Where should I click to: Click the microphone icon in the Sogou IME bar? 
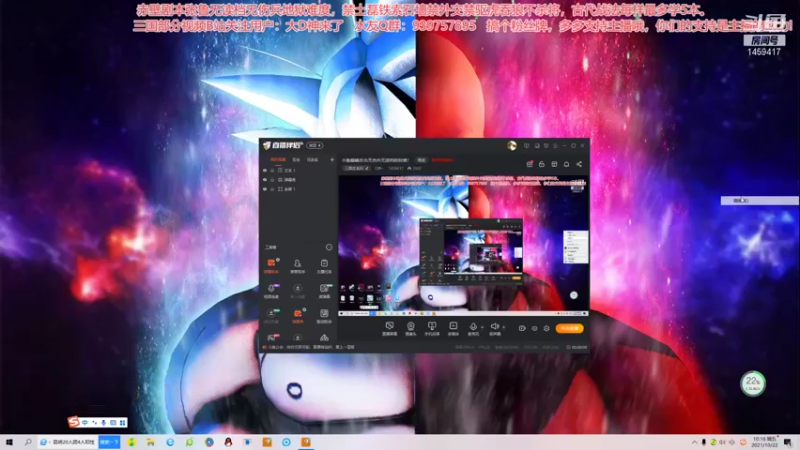104,422
